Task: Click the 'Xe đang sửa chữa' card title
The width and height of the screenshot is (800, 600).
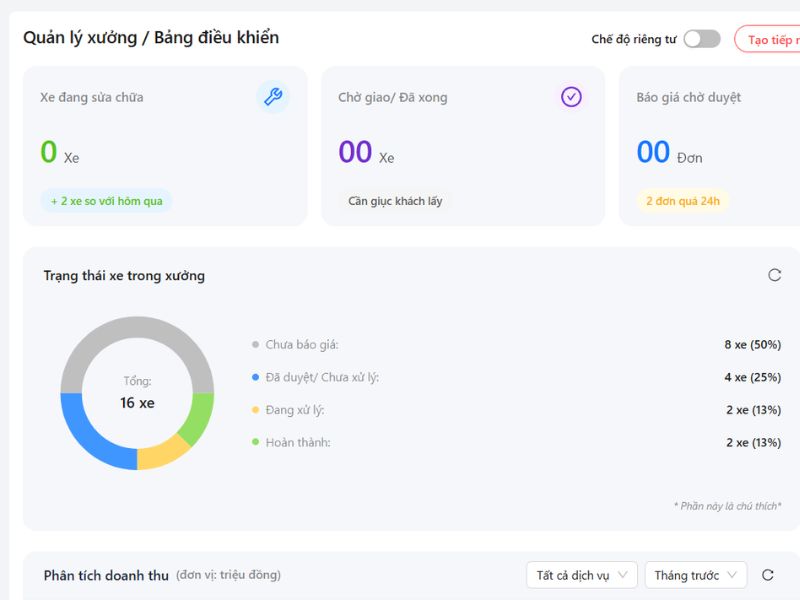Action: click(92, 97)
